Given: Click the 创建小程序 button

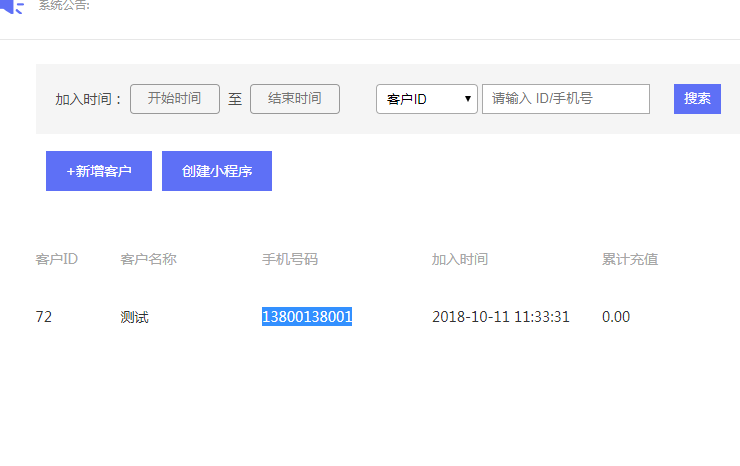Looking at the screenshot, I should pos(217,171).
